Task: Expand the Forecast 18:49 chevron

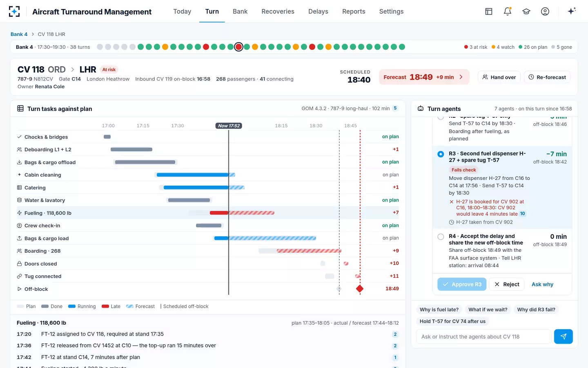Action: [461, 77]
